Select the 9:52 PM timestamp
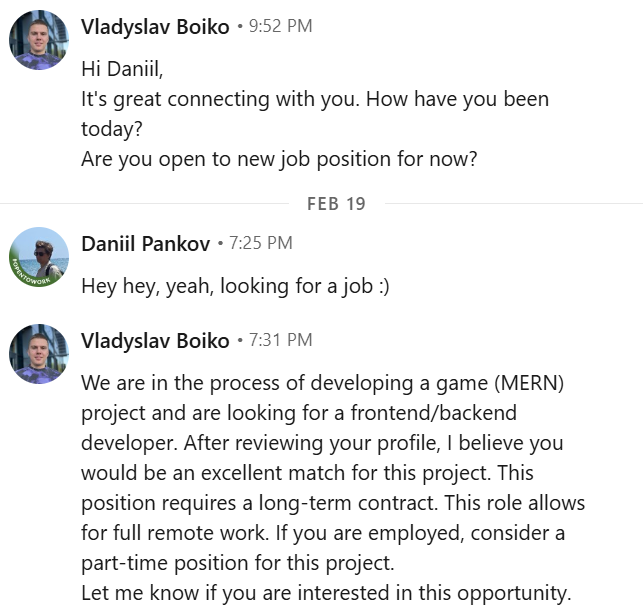Image resolution: width=643 pixels, height=614 pixels. pos(280,26)
